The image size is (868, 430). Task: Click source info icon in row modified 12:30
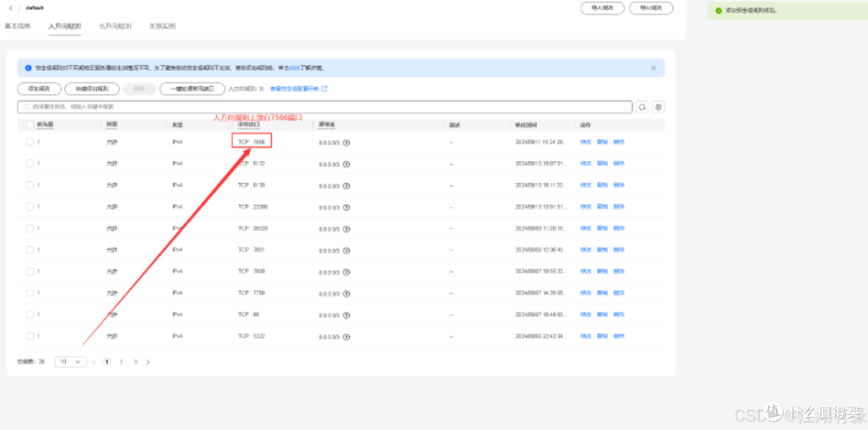(x=346, y=250)
